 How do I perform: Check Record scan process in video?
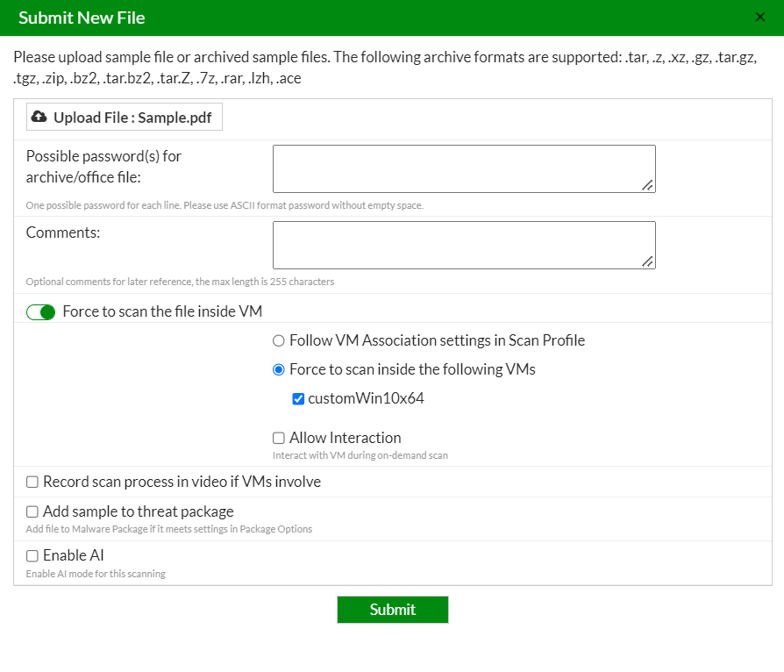[32, 482]
